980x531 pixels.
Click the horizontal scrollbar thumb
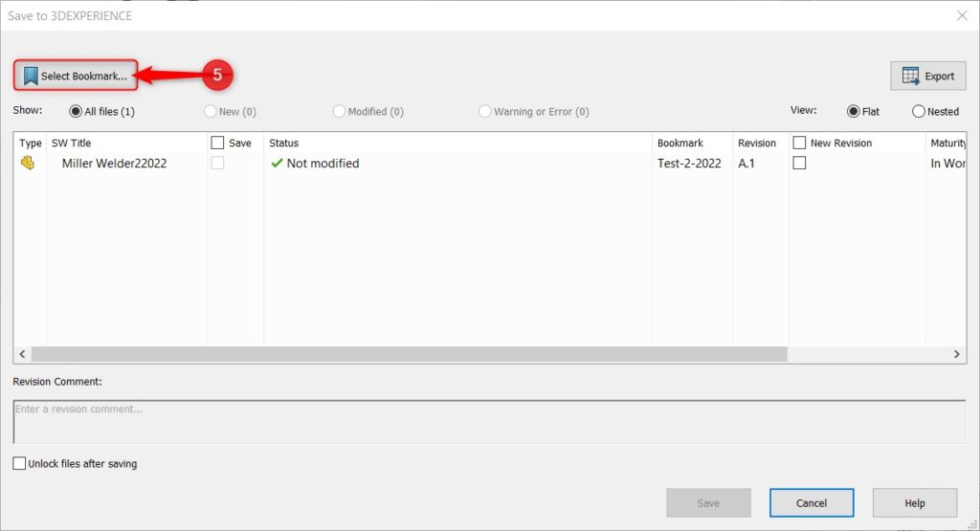[410, 354]
